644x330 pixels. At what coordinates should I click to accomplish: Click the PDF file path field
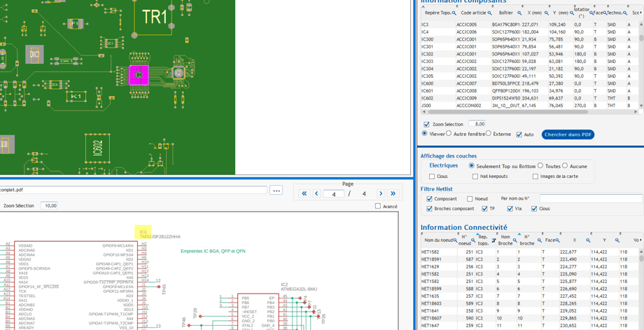pyautogui.click(x=134, y=190)
